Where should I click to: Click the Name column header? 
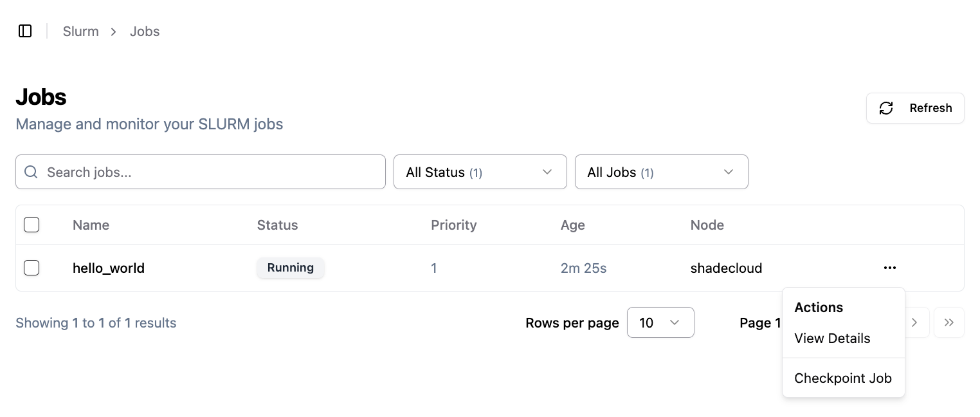(91, 225)
